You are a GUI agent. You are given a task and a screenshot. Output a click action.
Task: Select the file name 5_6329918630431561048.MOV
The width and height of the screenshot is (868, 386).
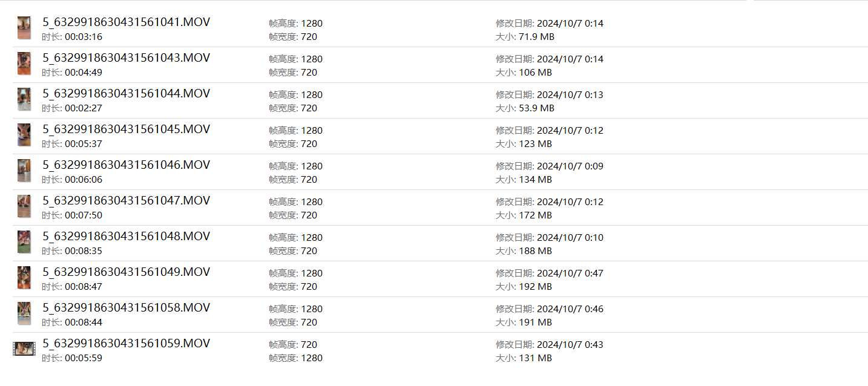[x=126, y=237]
